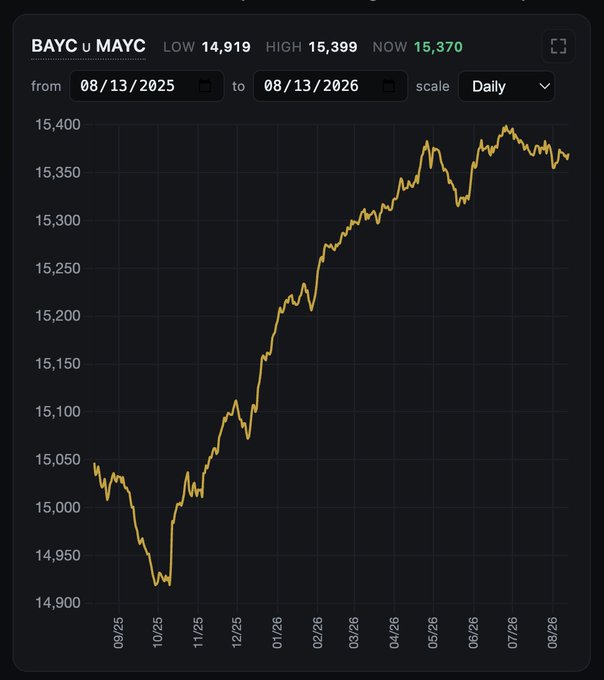Click the 07/26 x-axis label
Image resolution: width=604 pixels, height=680 pixels.
(x=512, y=633)
